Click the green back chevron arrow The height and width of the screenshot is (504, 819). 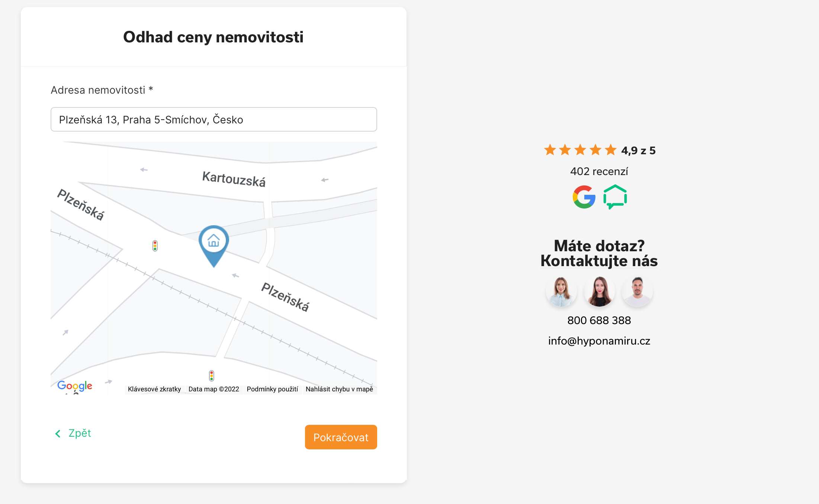[58, 434]
